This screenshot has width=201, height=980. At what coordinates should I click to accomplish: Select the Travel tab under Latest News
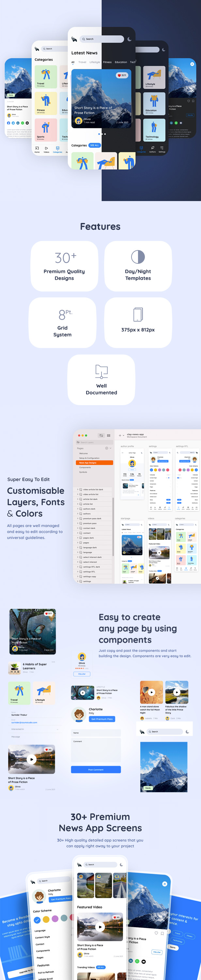click(82, 62)
